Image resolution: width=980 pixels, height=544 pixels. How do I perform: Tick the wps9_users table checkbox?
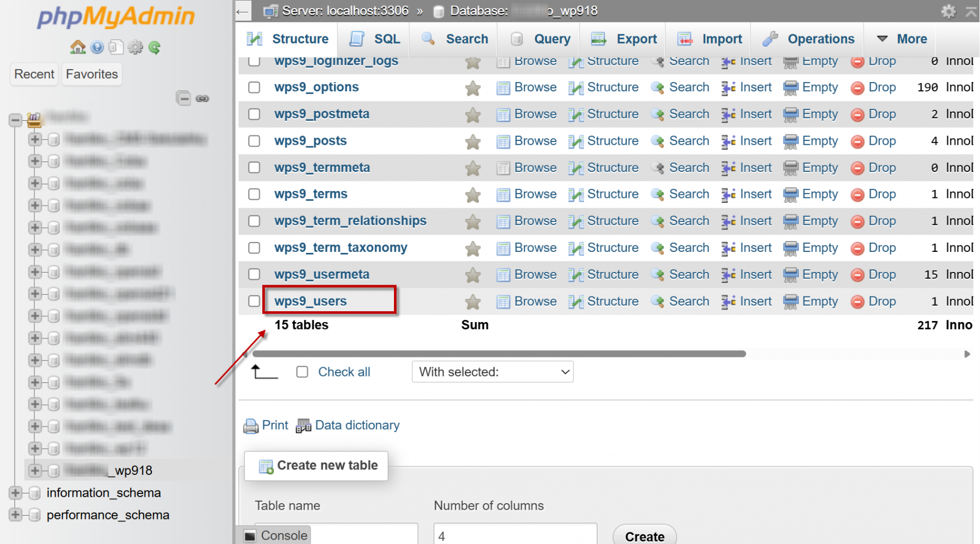coord(254,301)
